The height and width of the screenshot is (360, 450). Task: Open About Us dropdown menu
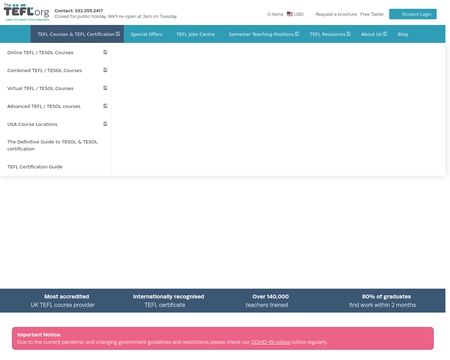(374, 34)
